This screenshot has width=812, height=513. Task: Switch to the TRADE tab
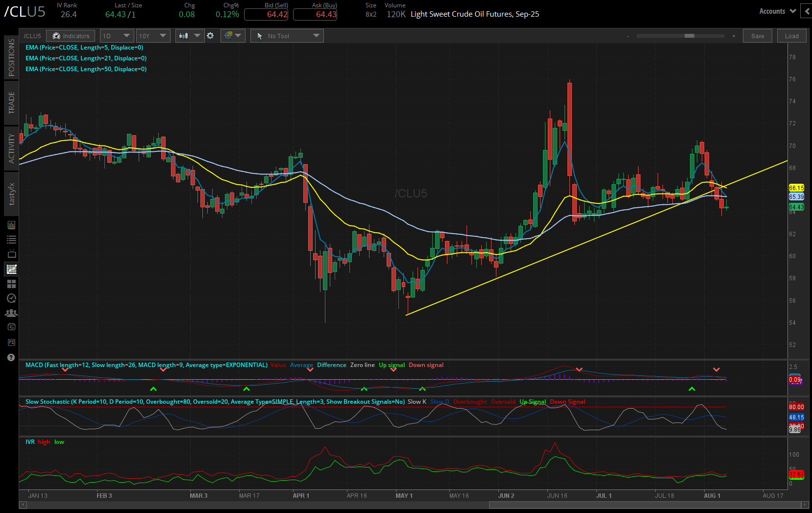(11, 102)
